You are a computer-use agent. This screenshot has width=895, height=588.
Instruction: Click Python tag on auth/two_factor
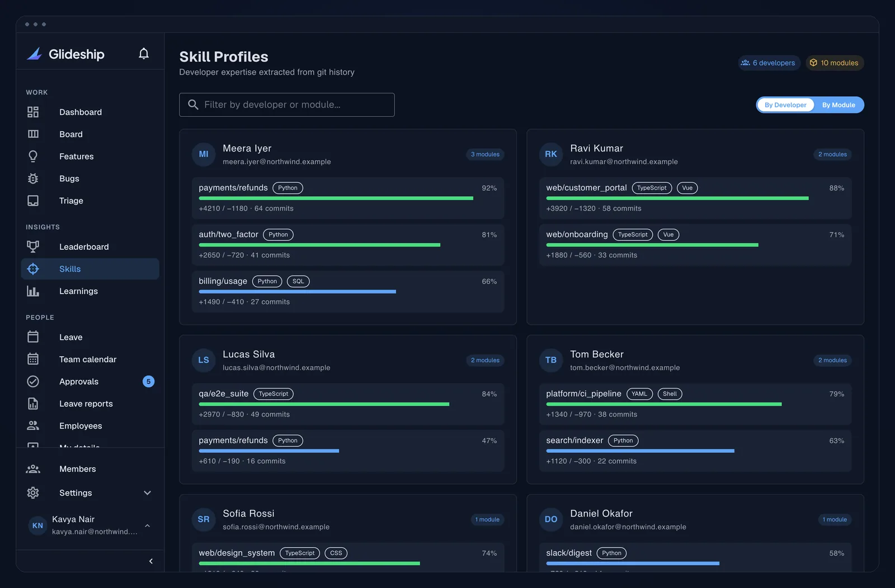pos(278,235)
